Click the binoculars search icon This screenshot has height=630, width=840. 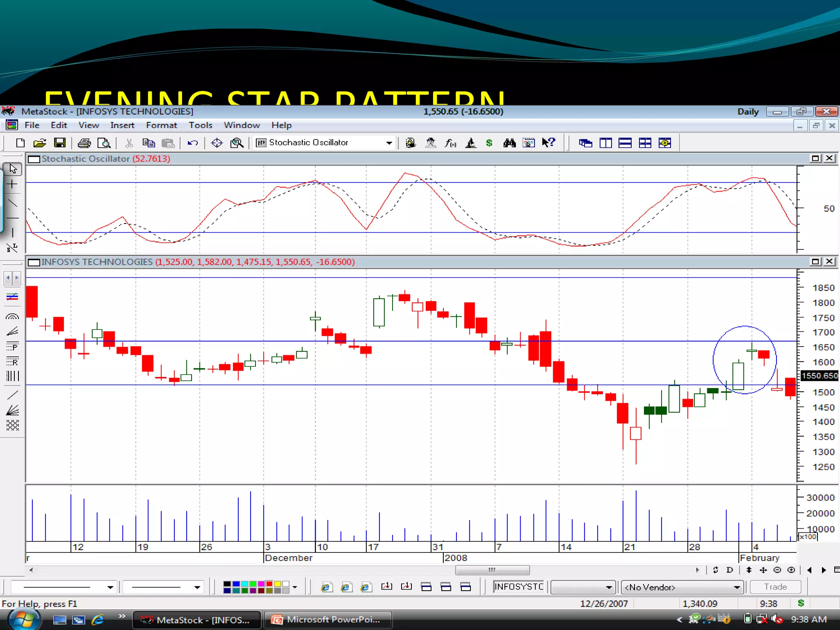point(509,143)
